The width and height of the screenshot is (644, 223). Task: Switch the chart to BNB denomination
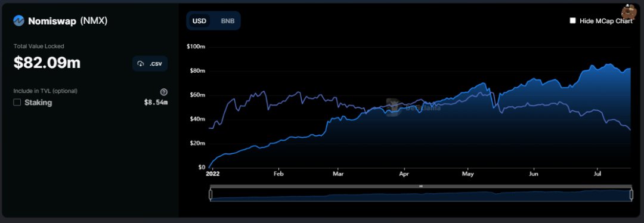(228, 20)
